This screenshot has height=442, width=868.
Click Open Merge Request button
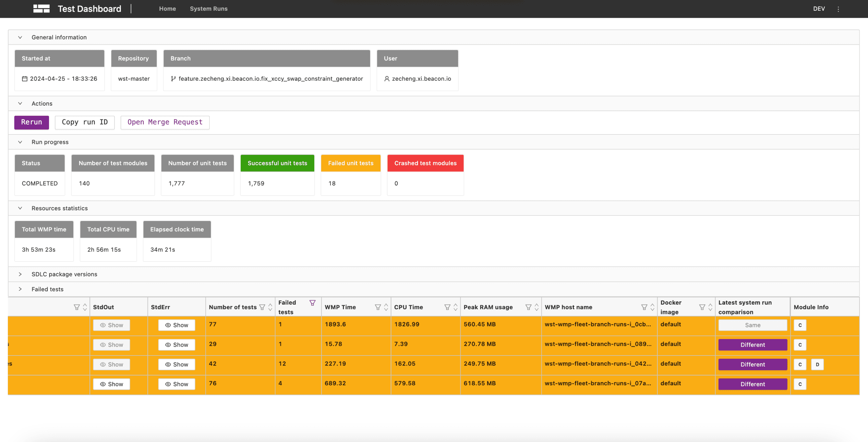pyautogui.click(x=165, y=122)
